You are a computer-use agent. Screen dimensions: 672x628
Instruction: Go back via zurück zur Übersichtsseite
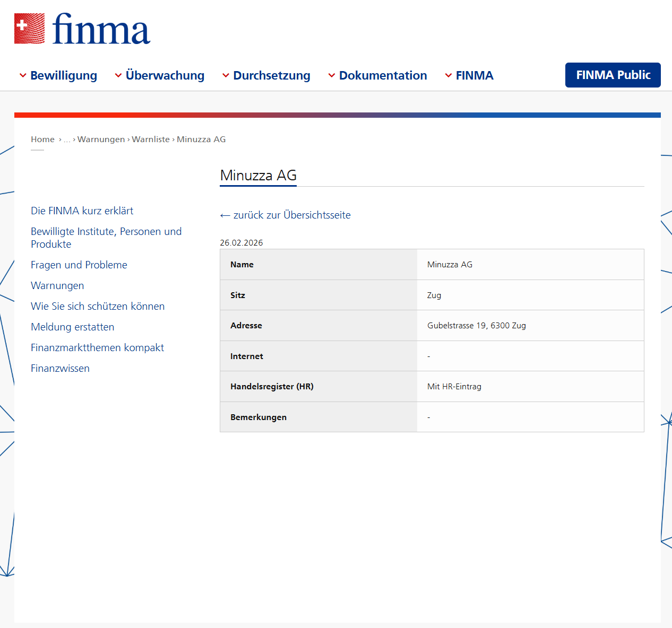(x=286, y=215)
